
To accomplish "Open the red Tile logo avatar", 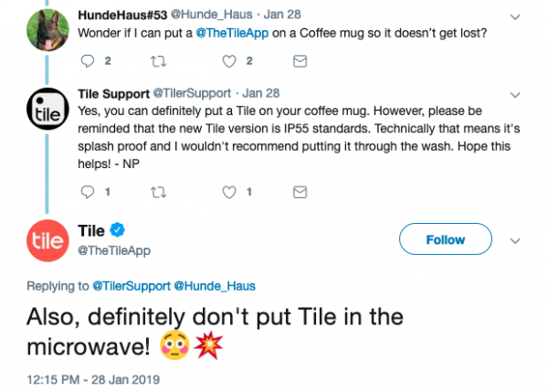I will tap(46, 241).
